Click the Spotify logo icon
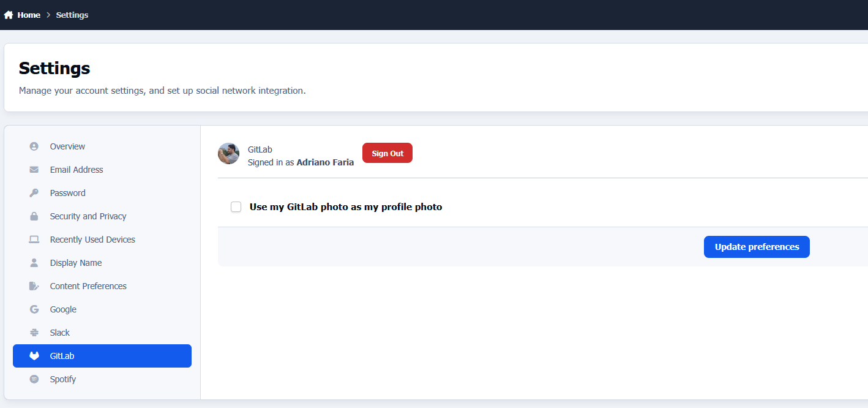The height and width of the screenshot is (408, 868). (34, 379)
